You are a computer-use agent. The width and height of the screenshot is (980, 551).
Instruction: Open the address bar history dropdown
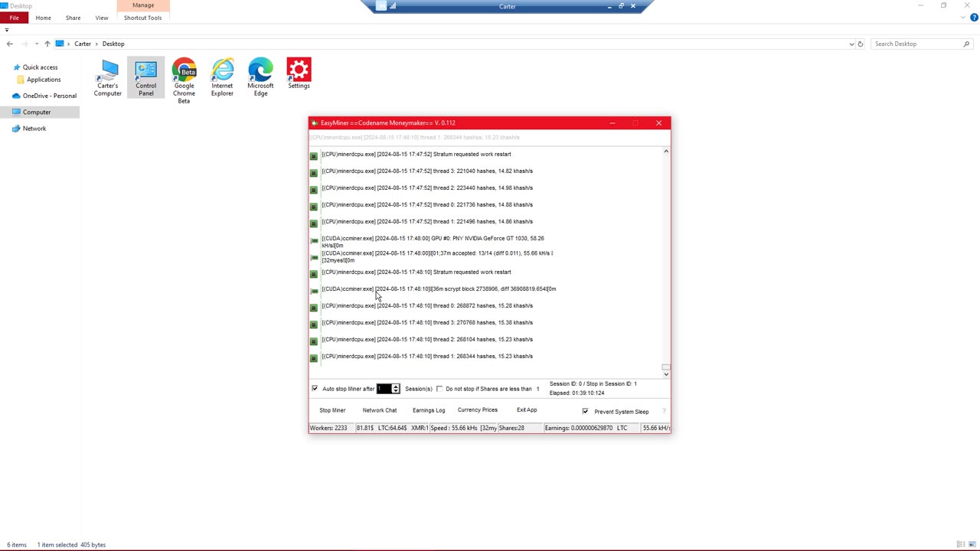[x=851, y=44]
